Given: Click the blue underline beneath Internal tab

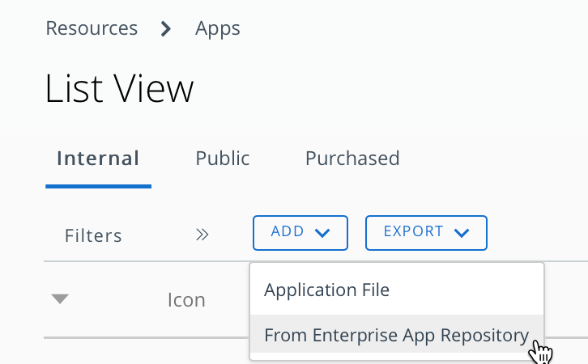Looking at the screenshot, I should pos(98,186).
